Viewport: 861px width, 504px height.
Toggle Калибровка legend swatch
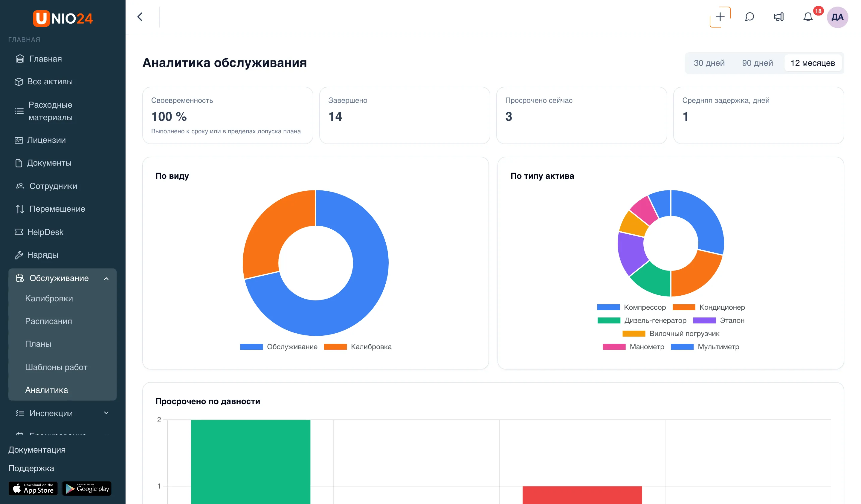click(x=335, y=347)
